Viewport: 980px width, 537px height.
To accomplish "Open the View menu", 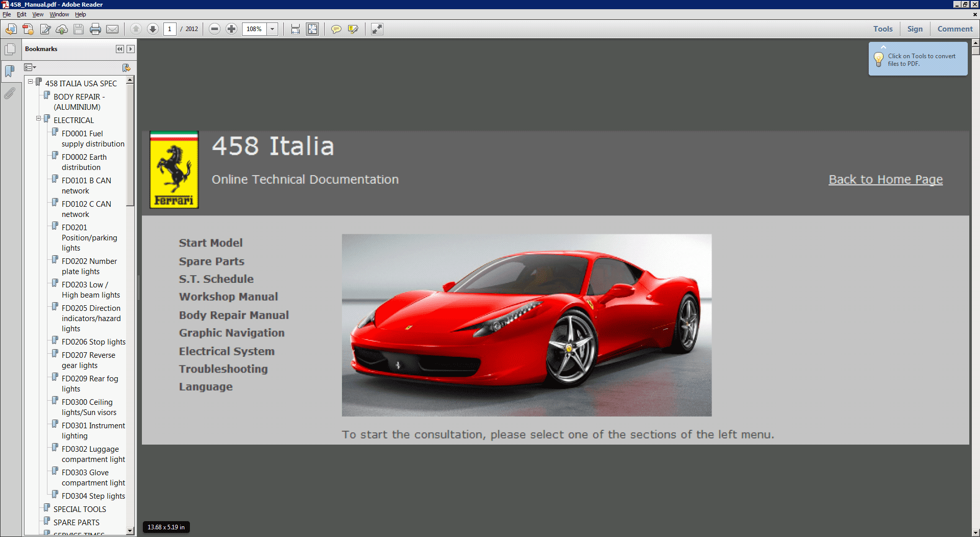I will [38, 14].
